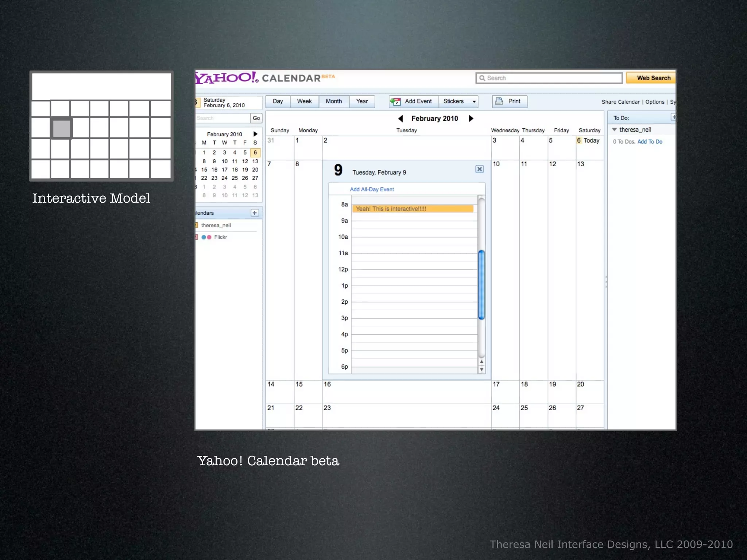Click the Web Search button
The width and height of the screenshot is (747, 560).
point(651,78)
